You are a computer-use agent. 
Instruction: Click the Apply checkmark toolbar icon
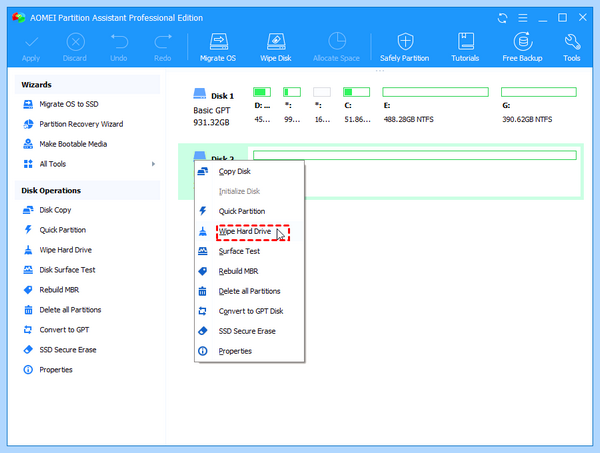[31, 42]
